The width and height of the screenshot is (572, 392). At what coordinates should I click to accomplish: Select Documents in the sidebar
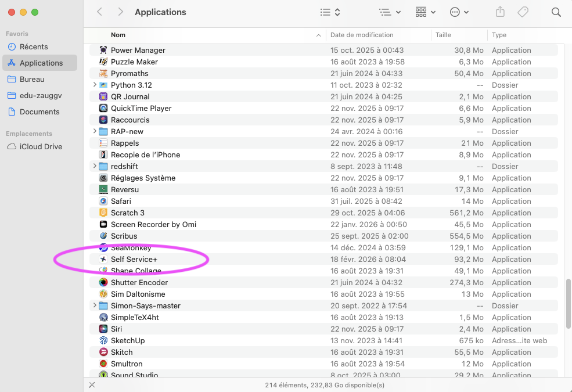[39, 112]
